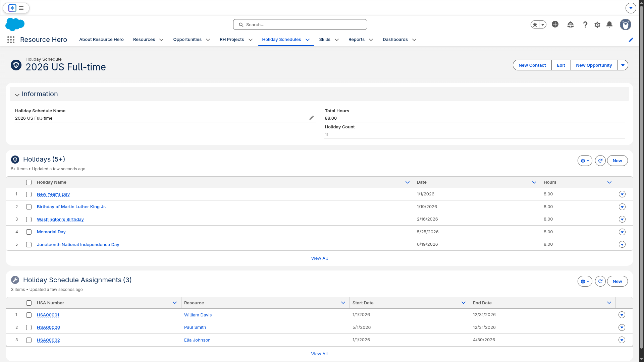
Task: Open more actions dropdown beside New Opportunity
Action: pos(623,65)
